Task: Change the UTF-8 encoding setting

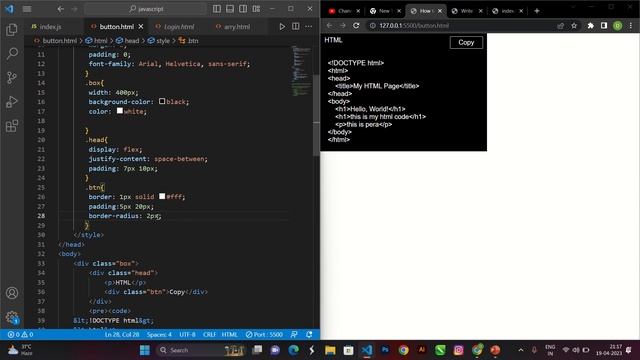Action: pos(187,335)
